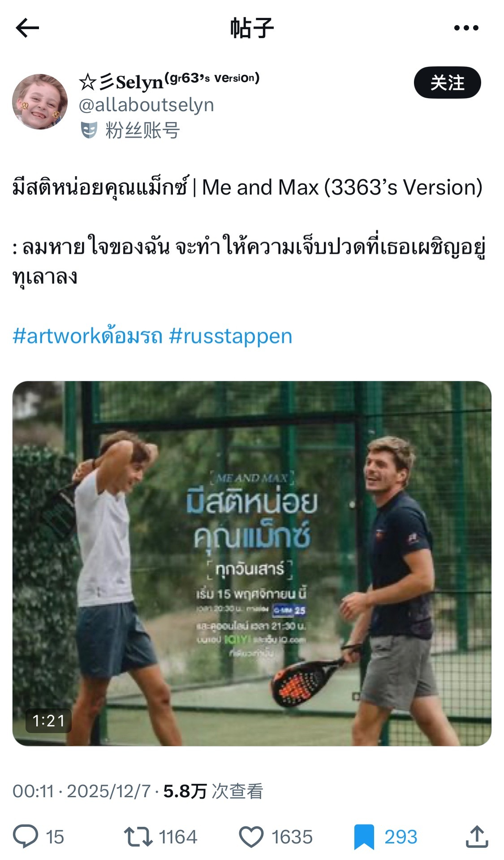504x860 pixels.
Task: Follow the account with 关注 button
Action: [x=447, y=83]
